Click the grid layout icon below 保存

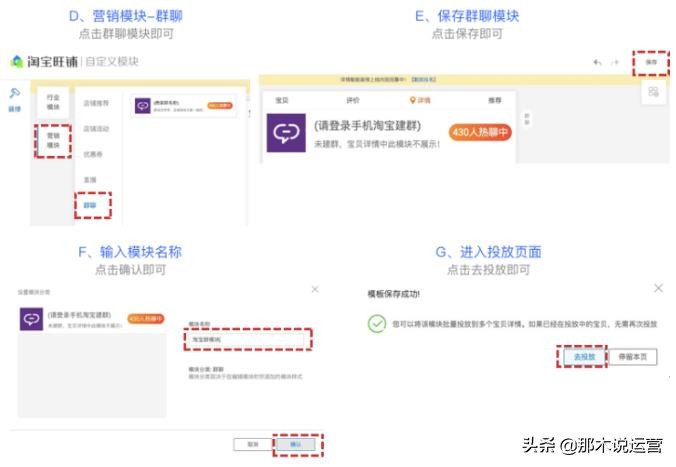click(653, 92)
